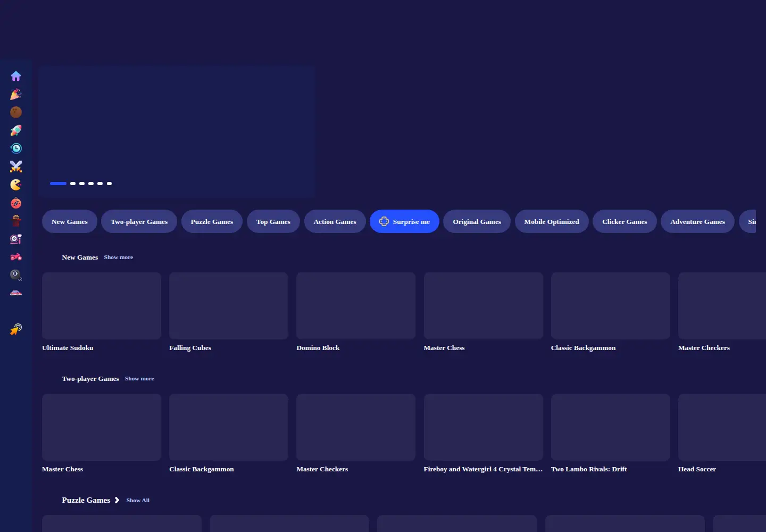Screen dimensions: 766x532
Task: Click the Master Checkers title under New Games
Action: tap(704, 348)
